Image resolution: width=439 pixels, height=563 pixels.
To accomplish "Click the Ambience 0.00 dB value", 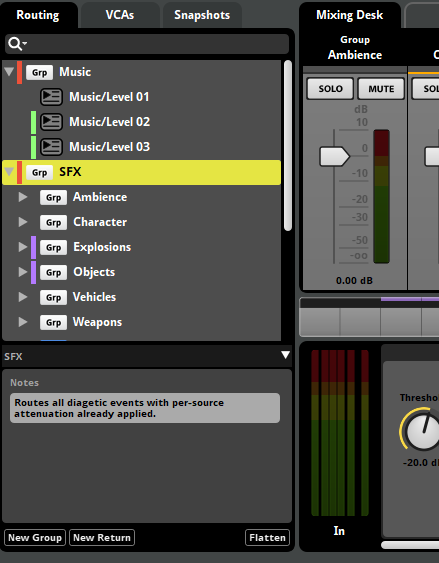I will (354, 280).
